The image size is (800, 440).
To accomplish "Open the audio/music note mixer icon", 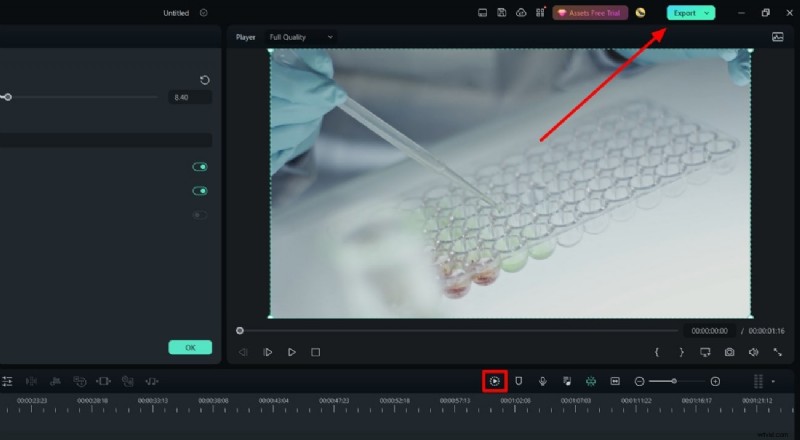I will tap(567, 381).
